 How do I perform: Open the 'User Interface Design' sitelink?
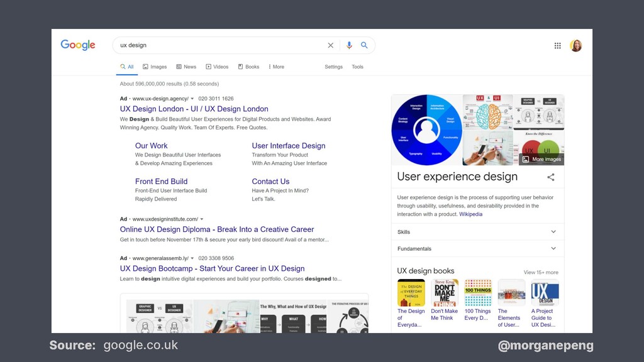click(x=288, y=146)
